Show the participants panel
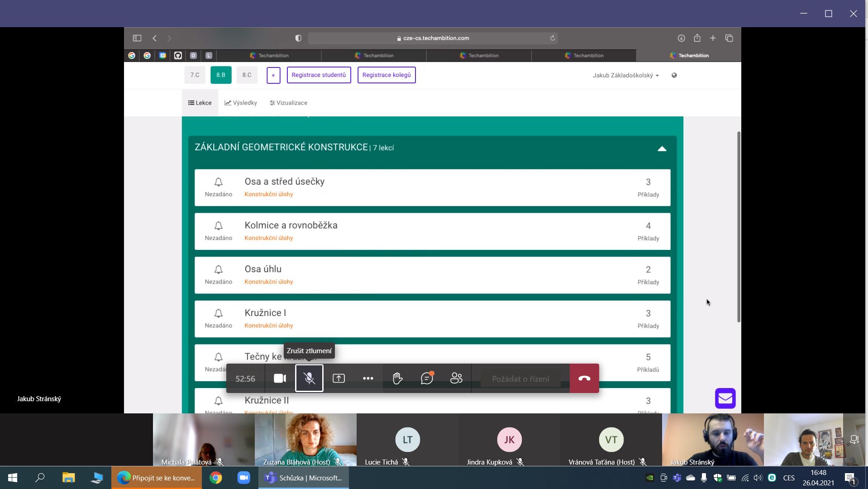Image resolution: width=868 pixels, height=489 pixels. pyautogui.click(x=456, y=379)
